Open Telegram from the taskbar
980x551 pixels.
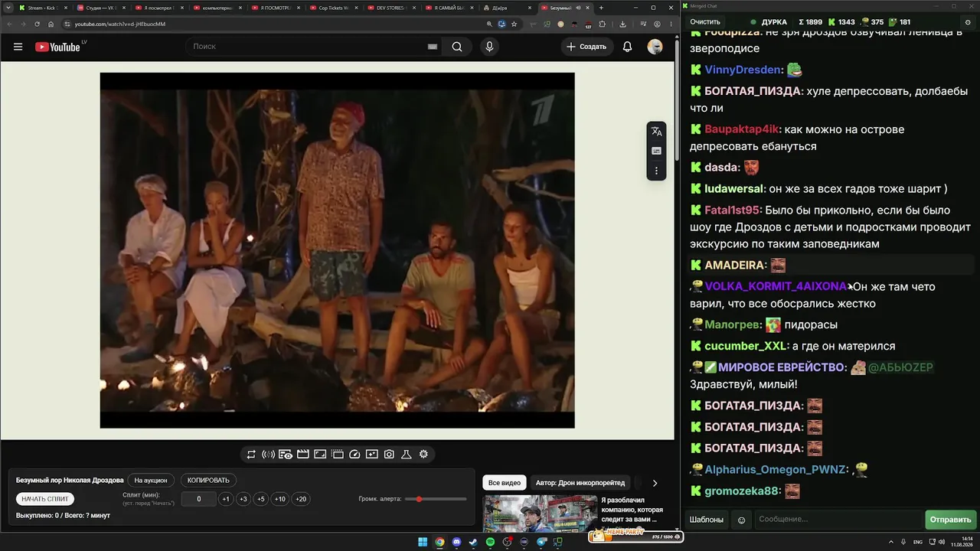pos(541,543)
